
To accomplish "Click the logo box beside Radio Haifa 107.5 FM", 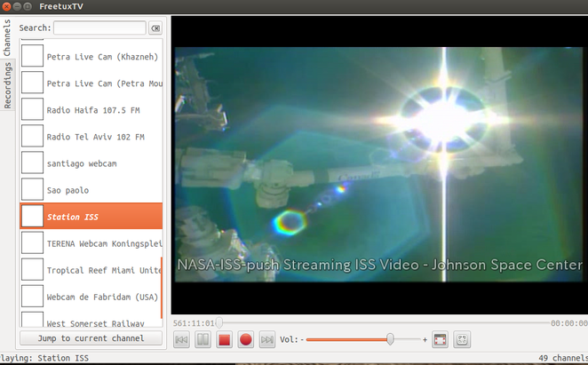I will [x=32, y=109].
